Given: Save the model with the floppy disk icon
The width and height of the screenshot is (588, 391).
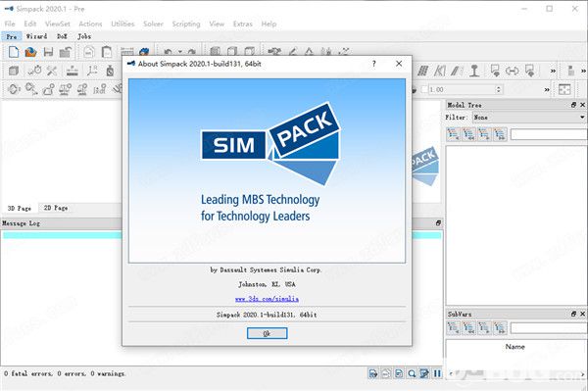Looking at the screenshot, I should click(48, 52).
